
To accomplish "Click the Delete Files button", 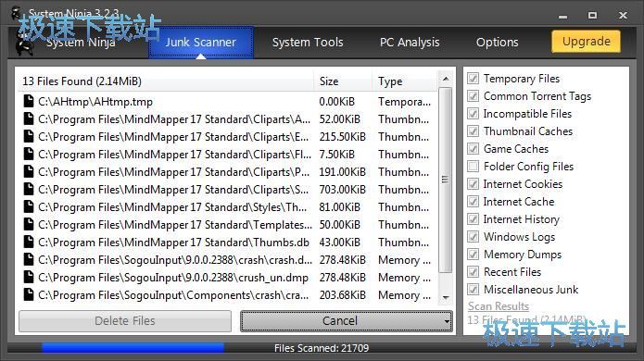I will point(125,321).
